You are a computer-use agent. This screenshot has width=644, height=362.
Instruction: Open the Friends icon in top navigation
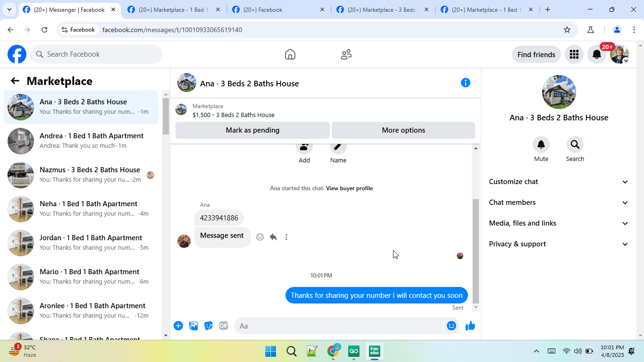[x=346, y=54]
